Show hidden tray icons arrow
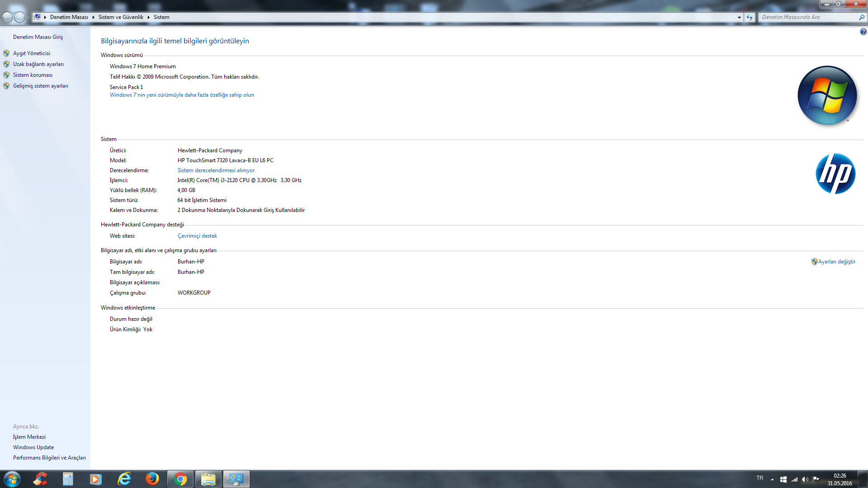This screenshot has height=488, width=868. pyautogui.click(x=772, y=479)
